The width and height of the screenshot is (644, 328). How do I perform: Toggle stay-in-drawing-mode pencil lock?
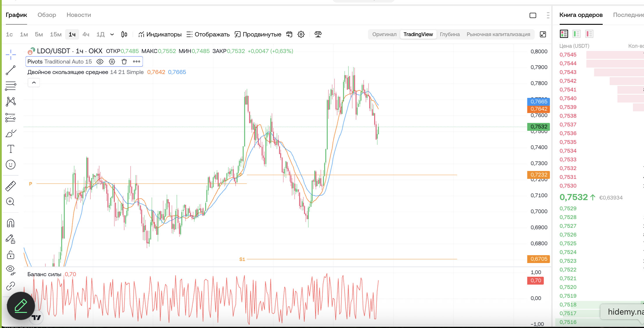click(11, 239)
